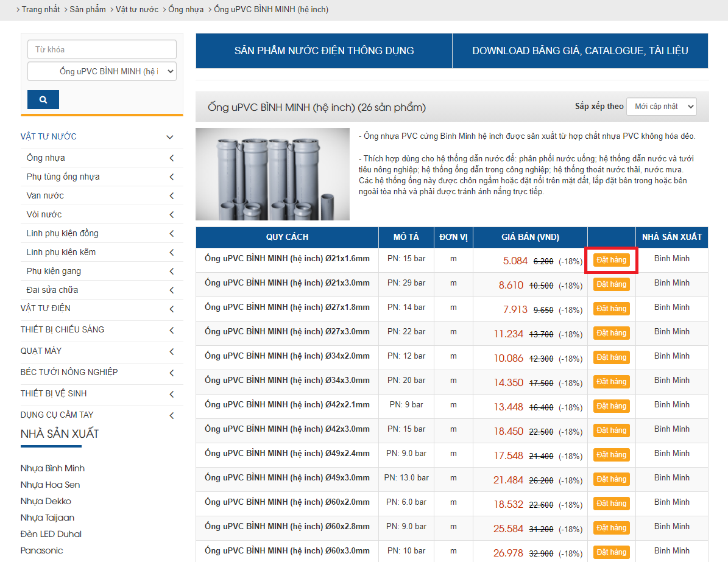
Task: Expand the Ống nhựa submenu arrow
Action: pyautogui.click(x=172, y=158)
